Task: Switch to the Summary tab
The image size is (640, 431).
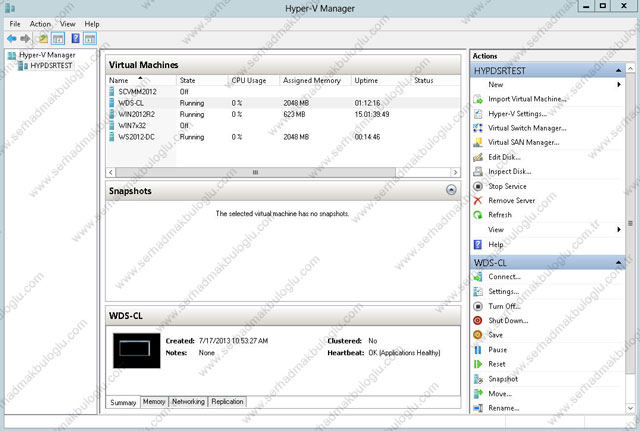Action: (x=123, y=402)
